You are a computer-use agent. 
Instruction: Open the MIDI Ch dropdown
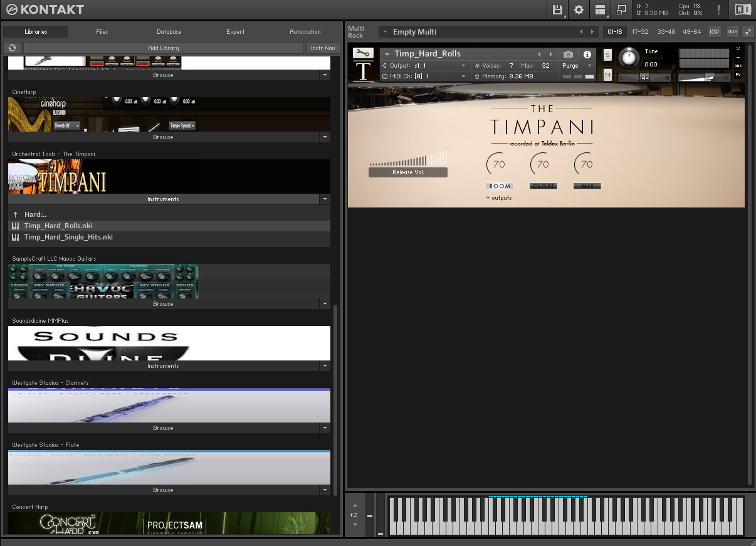point(464,76)
